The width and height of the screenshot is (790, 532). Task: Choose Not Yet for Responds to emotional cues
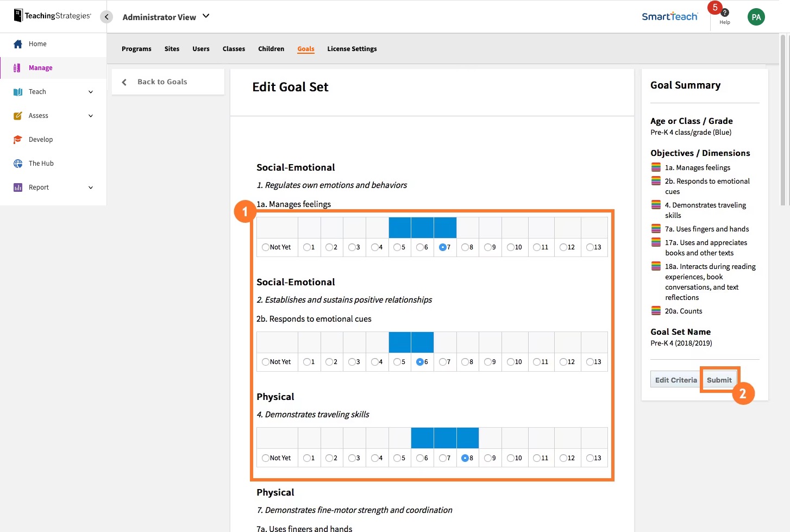pyautogui.click(x=265, y=361)
